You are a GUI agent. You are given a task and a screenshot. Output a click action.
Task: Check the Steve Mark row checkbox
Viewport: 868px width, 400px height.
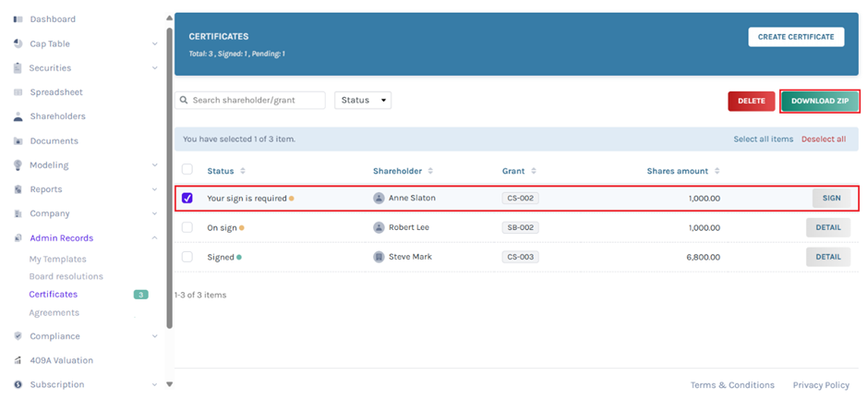[x=187, y=257]
